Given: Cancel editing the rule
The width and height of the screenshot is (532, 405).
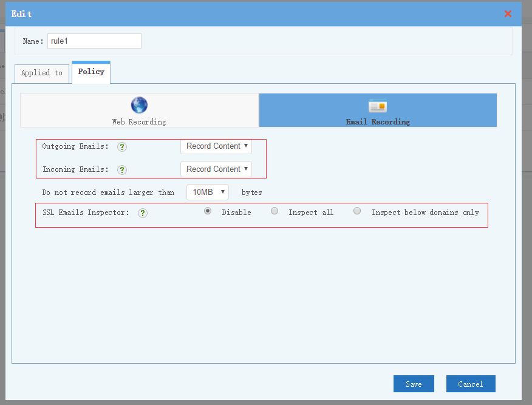Looking at the screenshot, I should click(471, 384).
